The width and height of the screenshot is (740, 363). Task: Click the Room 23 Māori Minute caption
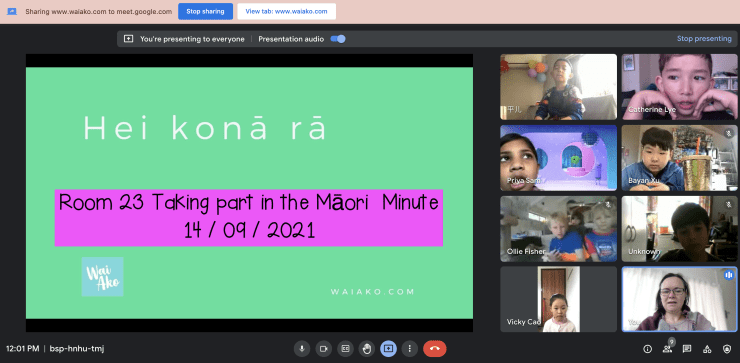click(x=249, y=218)
